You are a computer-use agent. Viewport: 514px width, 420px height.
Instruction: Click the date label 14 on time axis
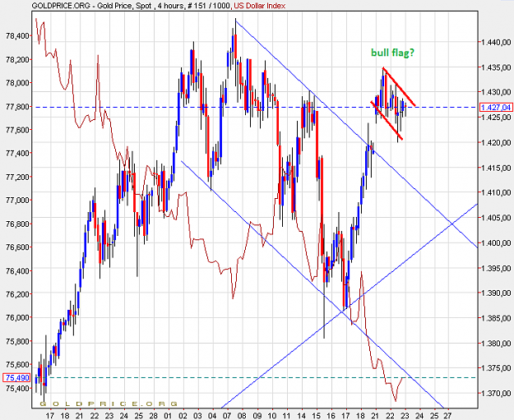coord(301,416)
